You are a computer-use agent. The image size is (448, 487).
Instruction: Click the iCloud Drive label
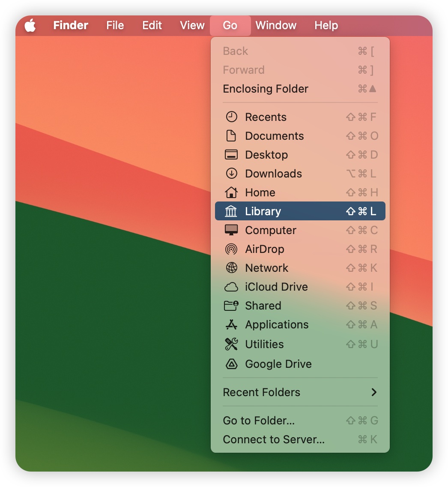tap(276, 287)
